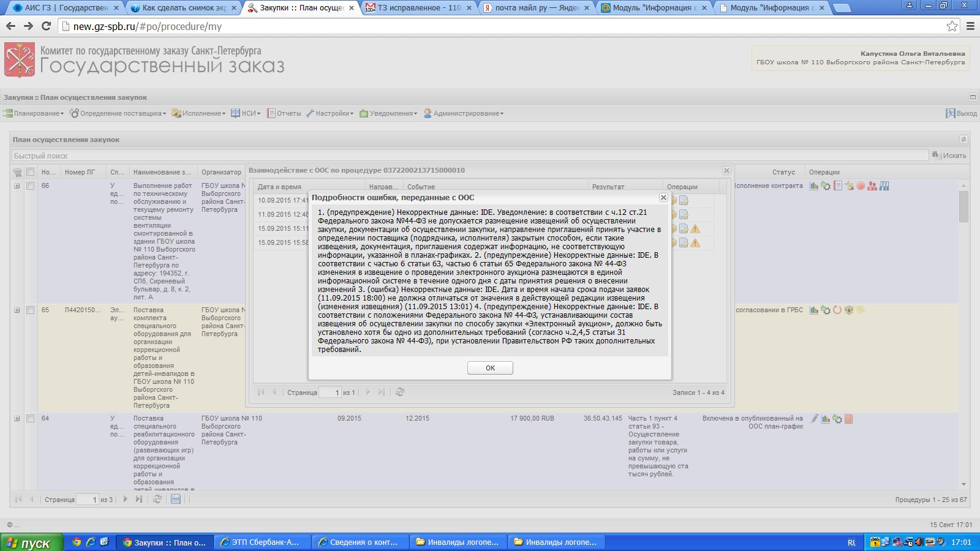Expand details of row 64
The image size is (980, 551).
pyautogui.click(x=17, y=419)
